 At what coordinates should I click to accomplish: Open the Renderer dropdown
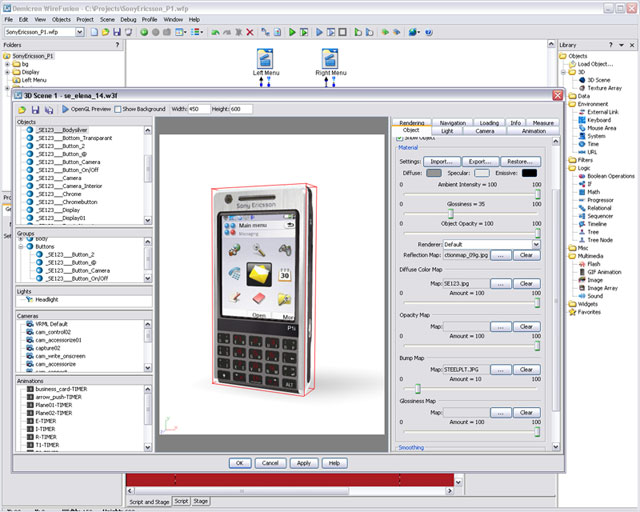536,244
